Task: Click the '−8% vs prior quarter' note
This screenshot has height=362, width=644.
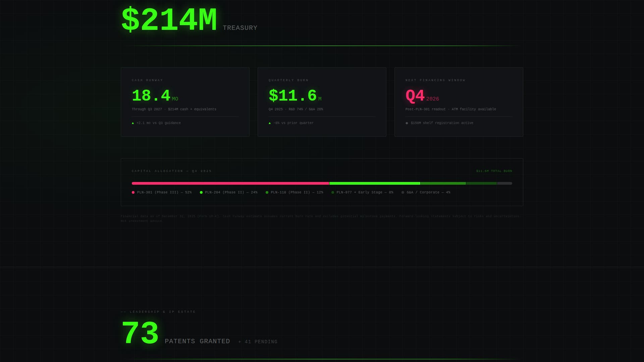Action: tap(293, 123)
